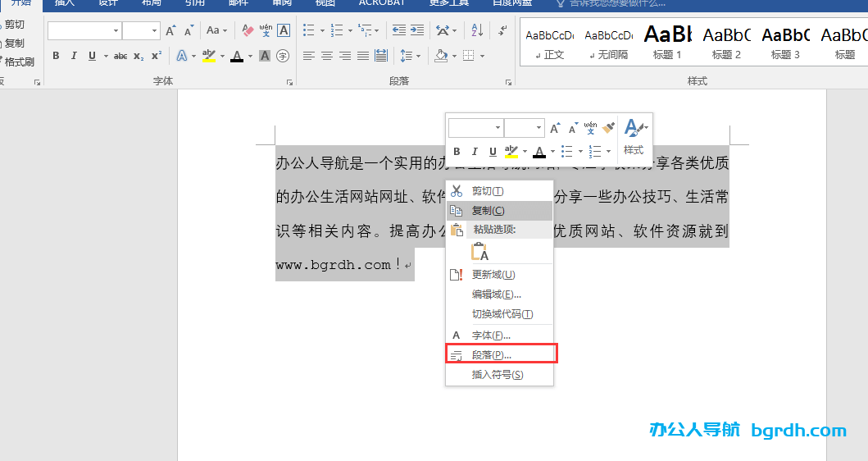This screenshot has width=868, height=461.
Task: Click the Multilevel List icon
Action: coord(365,30)
